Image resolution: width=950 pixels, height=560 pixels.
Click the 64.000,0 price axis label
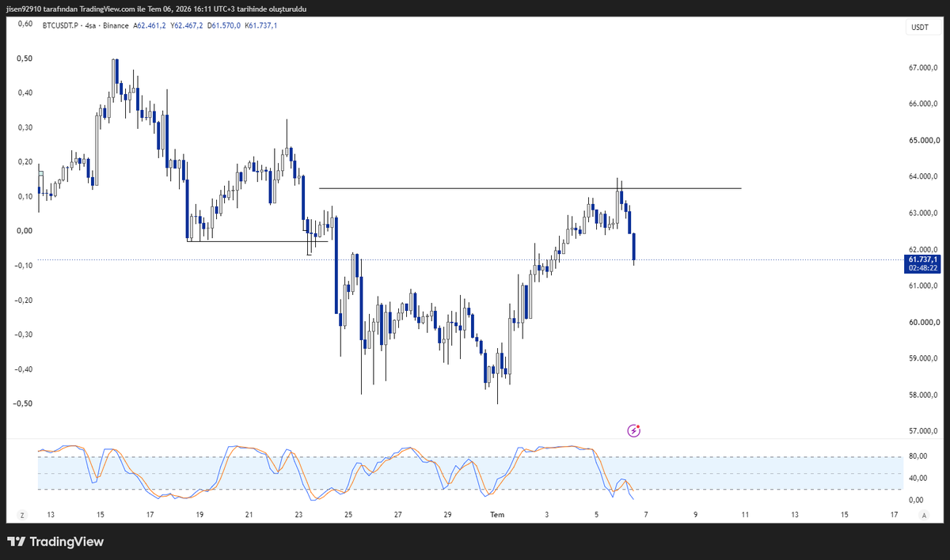point(923,177)
